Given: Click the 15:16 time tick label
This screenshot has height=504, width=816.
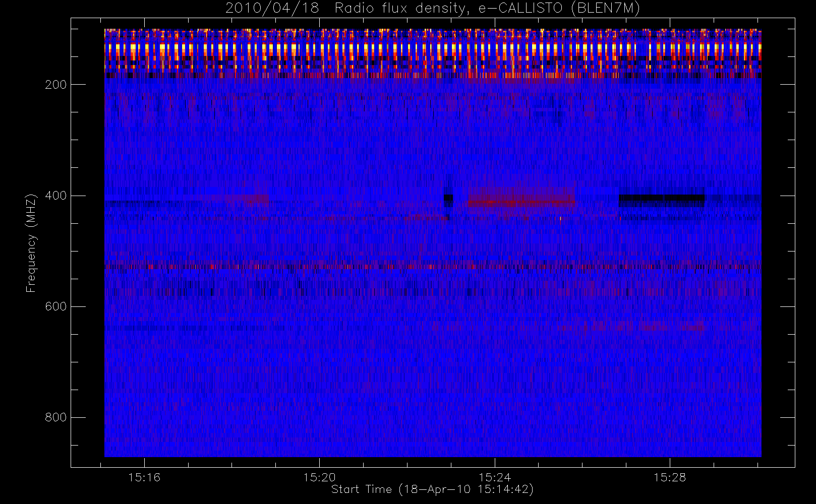Looking at the screenshot, I should [x=144, y=477].
